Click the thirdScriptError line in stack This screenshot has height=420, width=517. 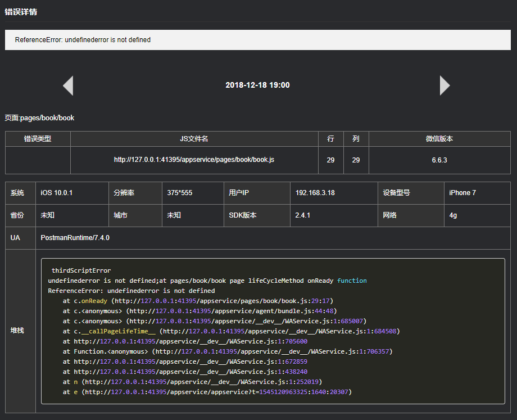[x=81, y=270]
